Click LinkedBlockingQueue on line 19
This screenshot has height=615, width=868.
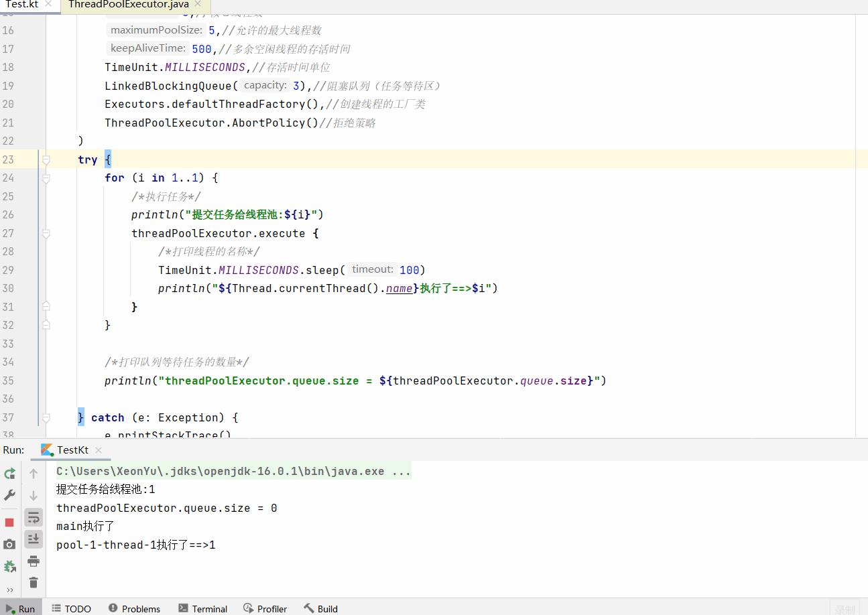[x=168, y=86]
